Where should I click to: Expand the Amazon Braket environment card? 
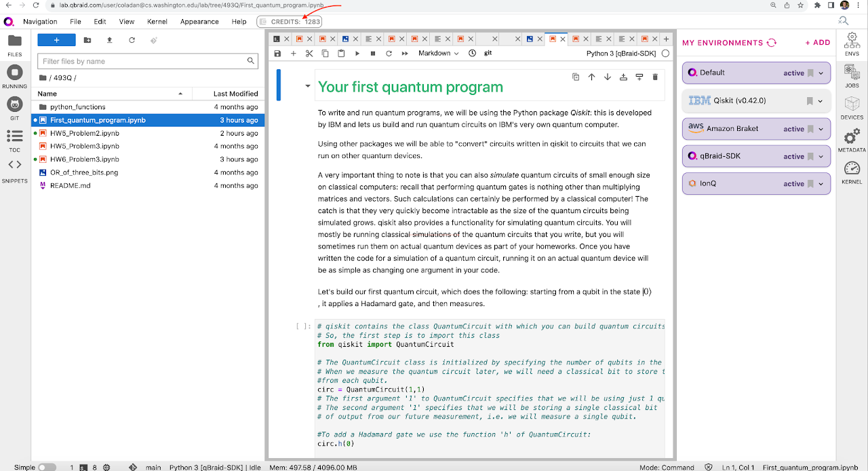point(821,129)
